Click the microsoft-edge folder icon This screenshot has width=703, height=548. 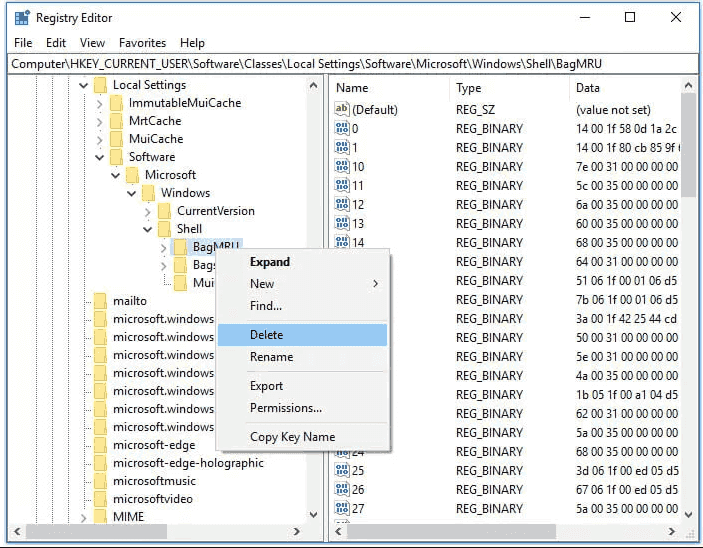click(x=100, y=445)
